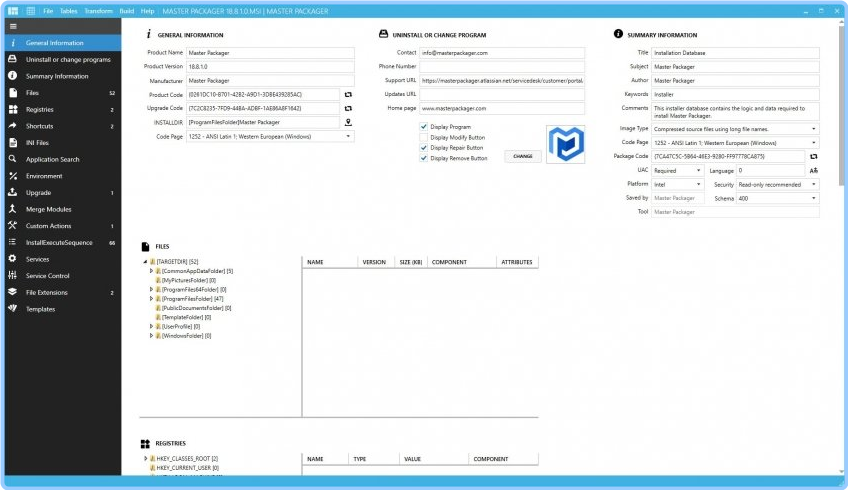Collapse the TARGETDIR tree node
Viewport: 848px width, 490px height.
(145, 262)
